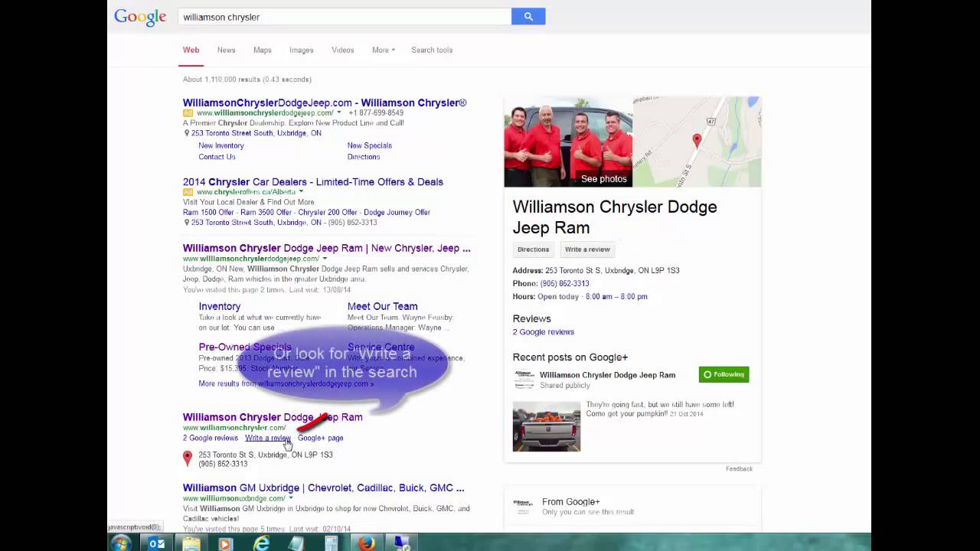Click the (905) 862-3313 phone link in panel
The width and height of the screenshot is (980, 551).
coord(564,283)
